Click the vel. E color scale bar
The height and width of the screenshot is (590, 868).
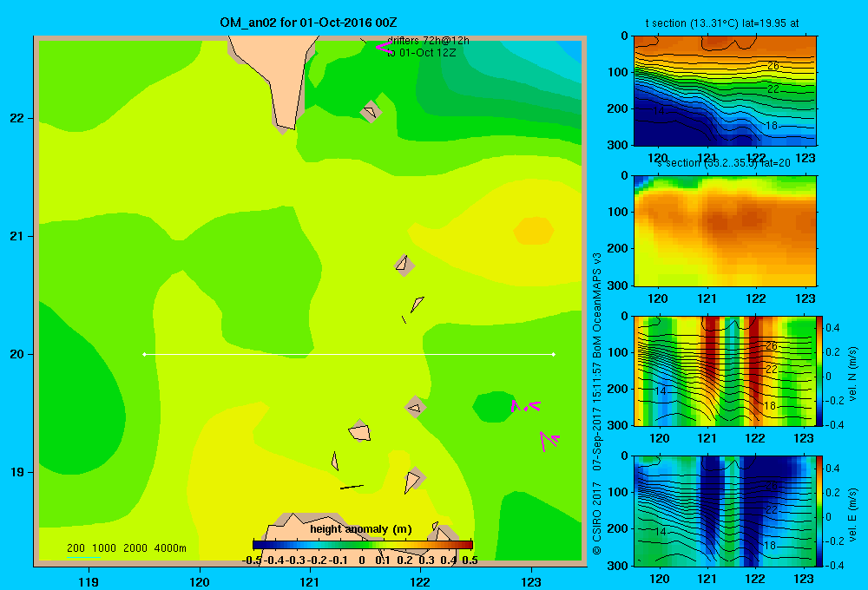(819, 510)
